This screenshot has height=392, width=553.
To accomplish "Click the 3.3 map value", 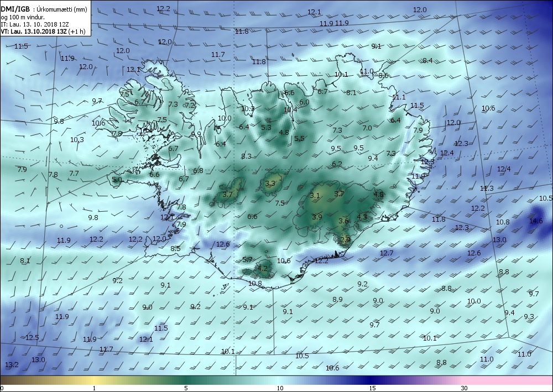I will click(x=270, y=184).
